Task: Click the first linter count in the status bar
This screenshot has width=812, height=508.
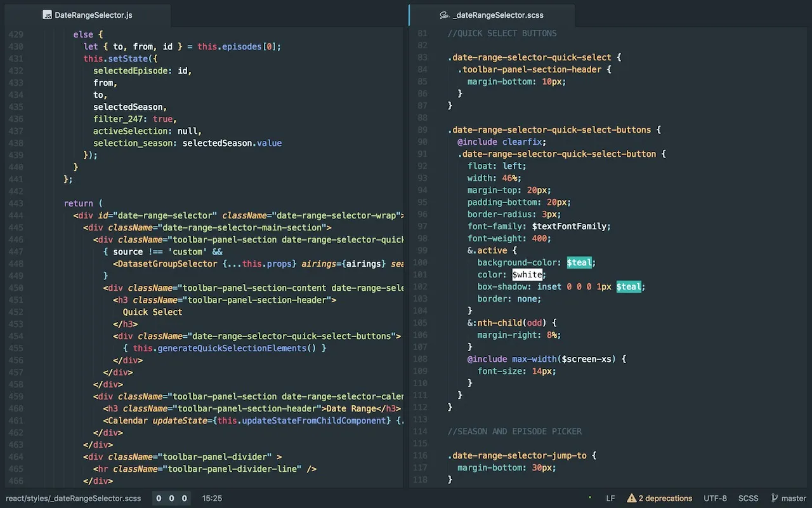Action: pyautogui.click(x=159, y=498)
